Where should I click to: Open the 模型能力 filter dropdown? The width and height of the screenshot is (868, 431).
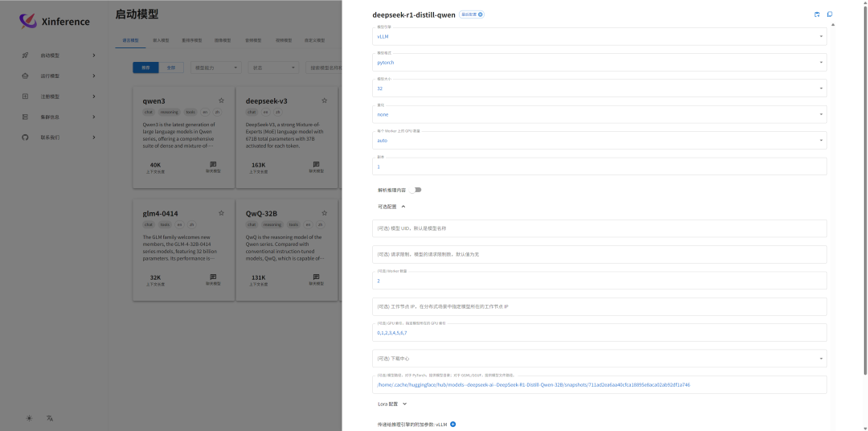(216, 68)
